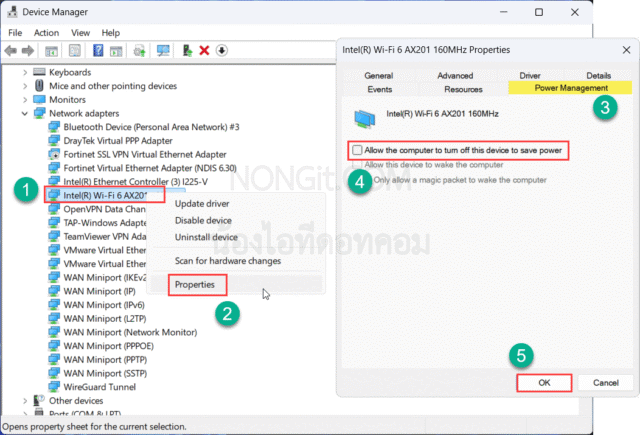Click the red X uninstall device icon
640x435 pixels.
(204, 51)
